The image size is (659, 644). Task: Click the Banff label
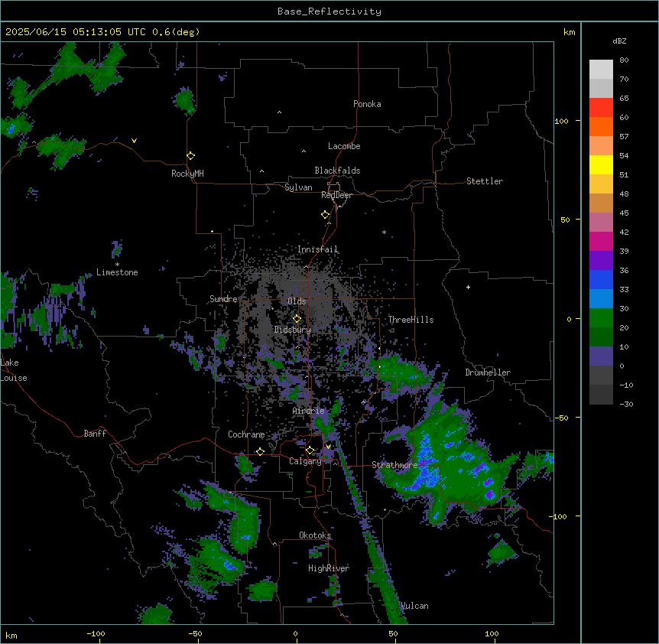[95, 434]
